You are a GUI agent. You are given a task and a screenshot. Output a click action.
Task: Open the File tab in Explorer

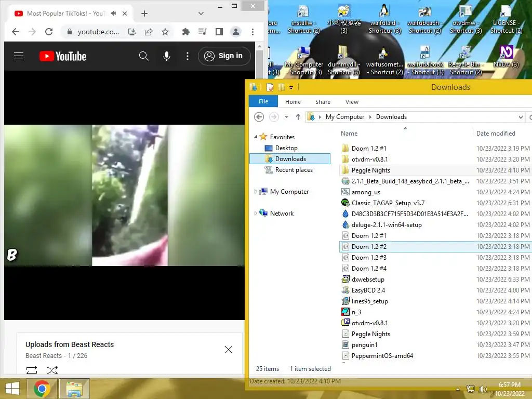[x=263, y=101]
